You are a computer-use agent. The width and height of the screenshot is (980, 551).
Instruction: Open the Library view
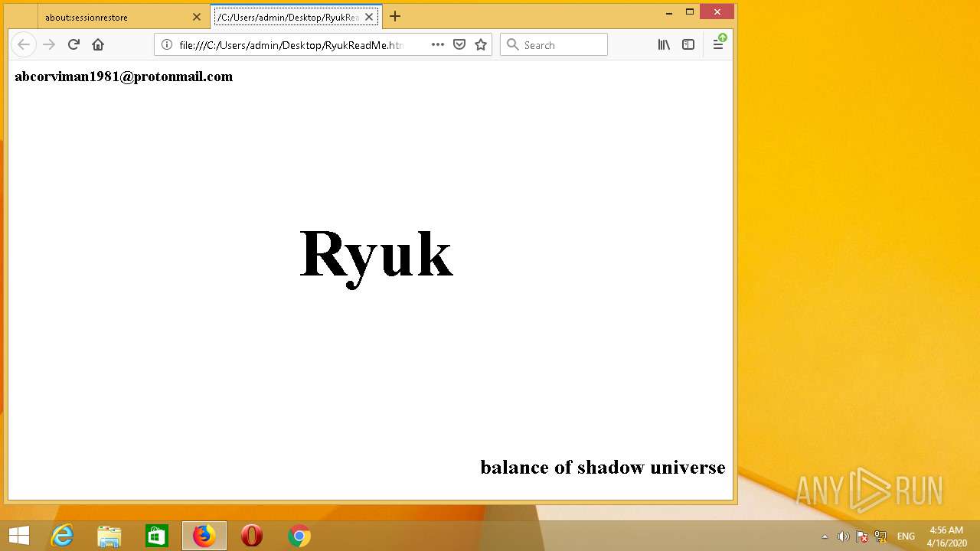pyautogui.click(x=664, y=44)
